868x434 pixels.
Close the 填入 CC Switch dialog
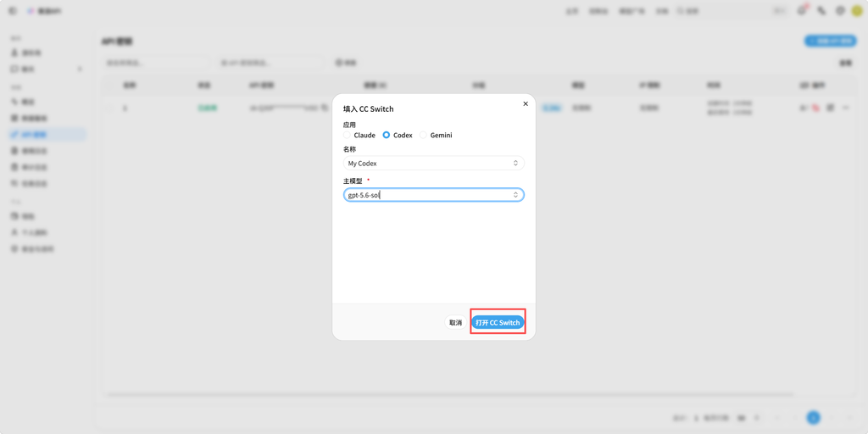(526, 103)
